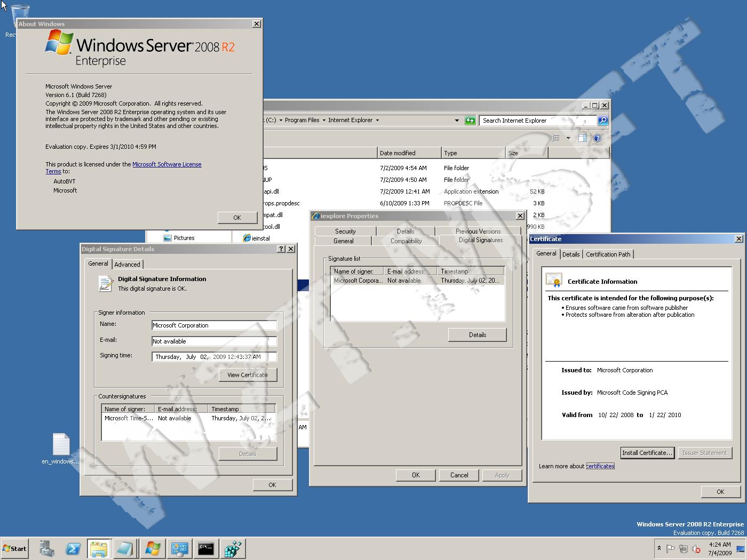Click OK in iexplore Properties
Image resolution: width=747 pixels, height=560 pixels.
pyautogui.click(x=416, y=475)
